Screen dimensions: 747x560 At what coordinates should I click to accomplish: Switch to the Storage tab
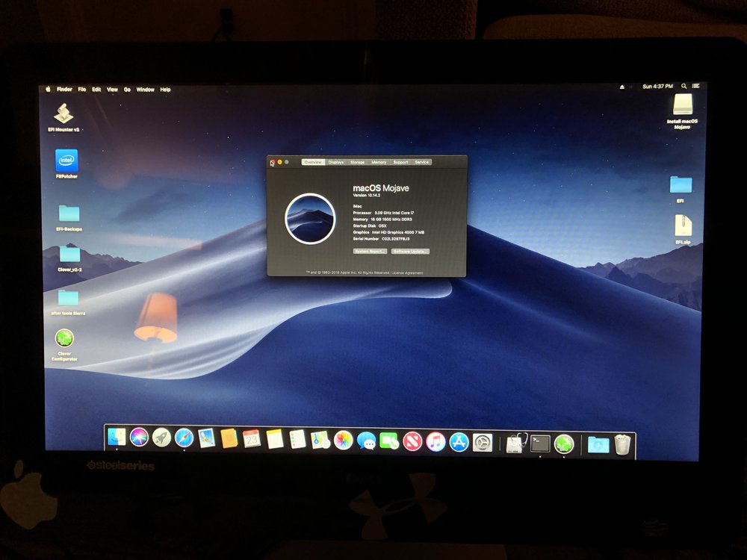click(x=358, y=162)
